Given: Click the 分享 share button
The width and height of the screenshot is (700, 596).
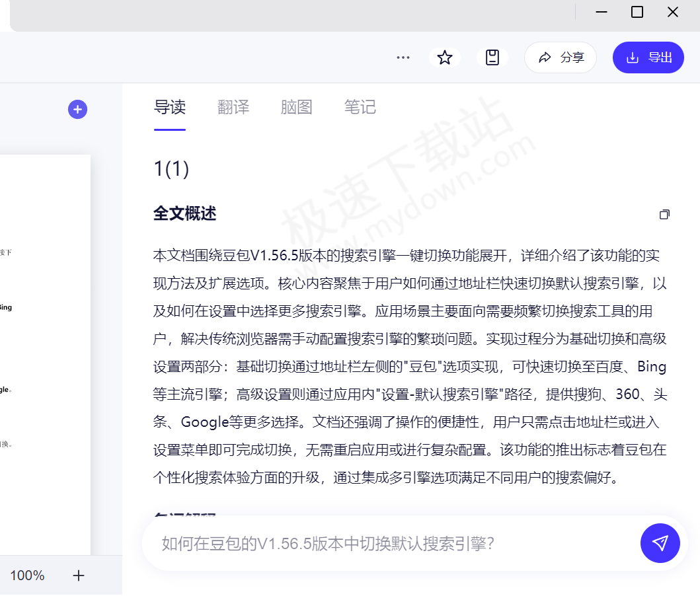Looking at the screenshot, I should pyautogui.click(x=561, y=57).
